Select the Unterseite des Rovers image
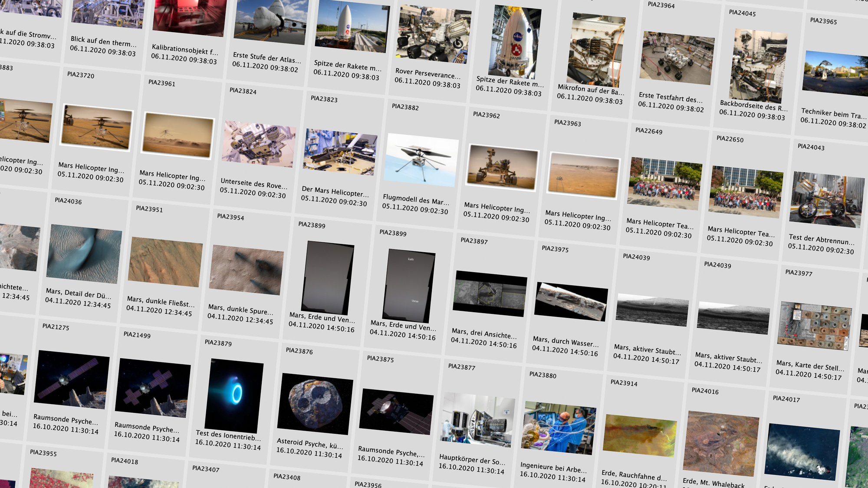Viewport: 868px width, 488px height. 259,144
